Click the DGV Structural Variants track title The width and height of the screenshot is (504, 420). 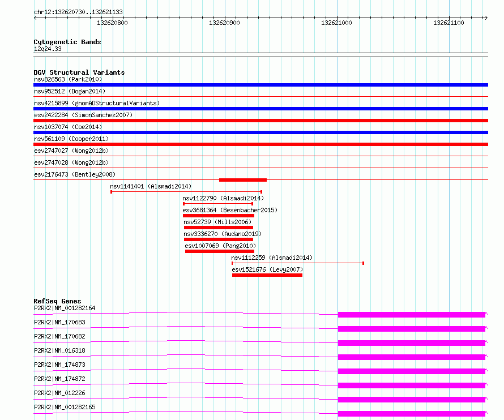tap(79, 72)
